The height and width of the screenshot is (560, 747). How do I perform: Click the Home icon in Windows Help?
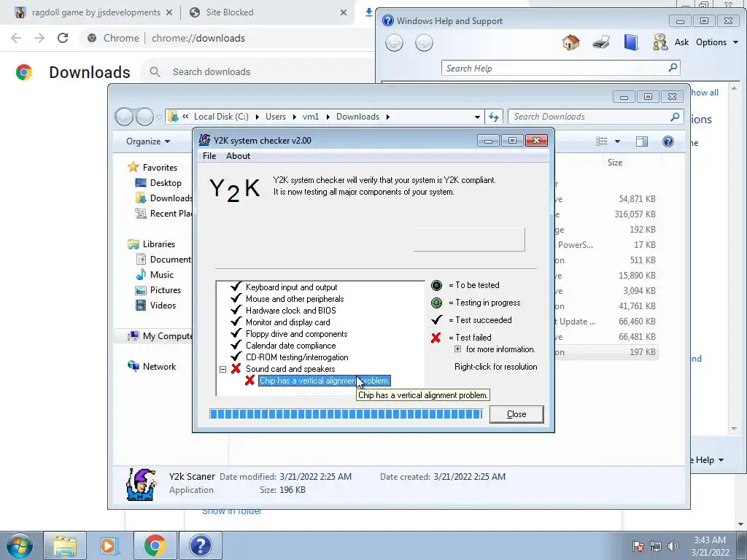(x=570, y=42)
